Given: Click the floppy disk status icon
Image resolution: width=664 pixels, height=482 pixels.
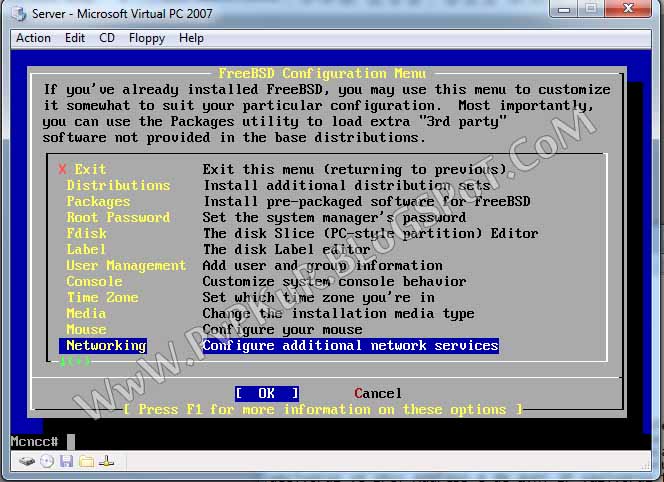Looking at the screenshot, I should 66,461.
